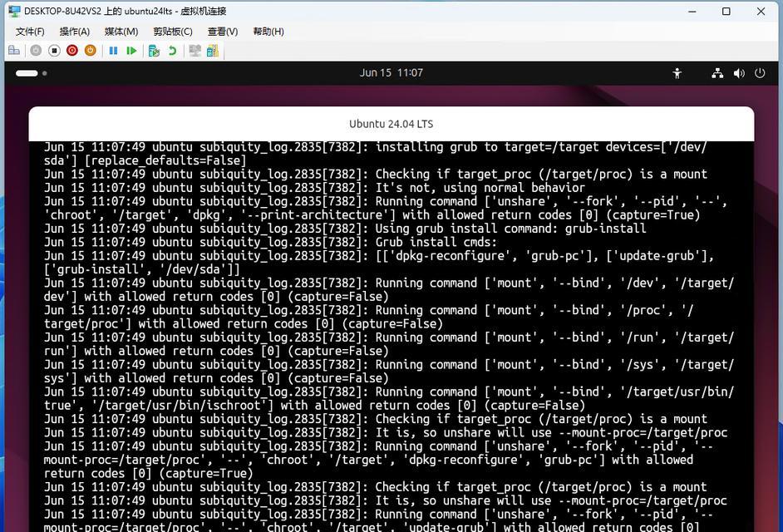Screen dimensions: 783x532
Task: Turn off the VM with black square icon
Action: point(54,51)
